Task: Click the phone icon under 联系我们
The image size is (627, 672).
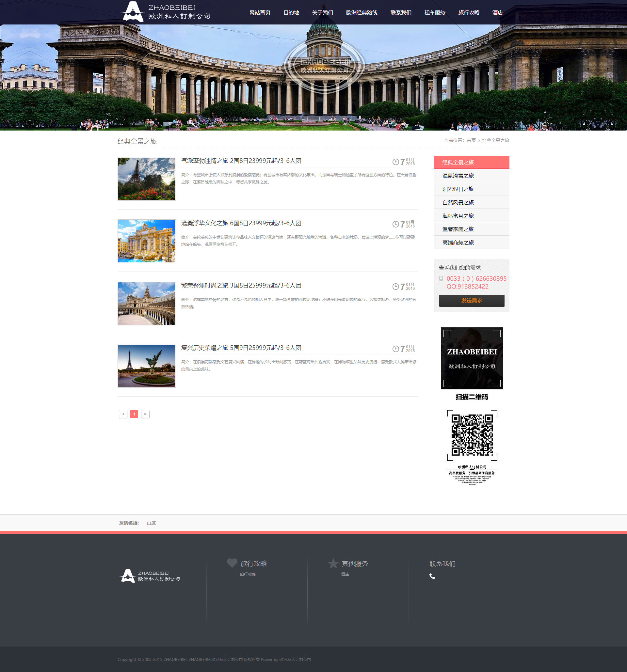Action: [432, 576]
